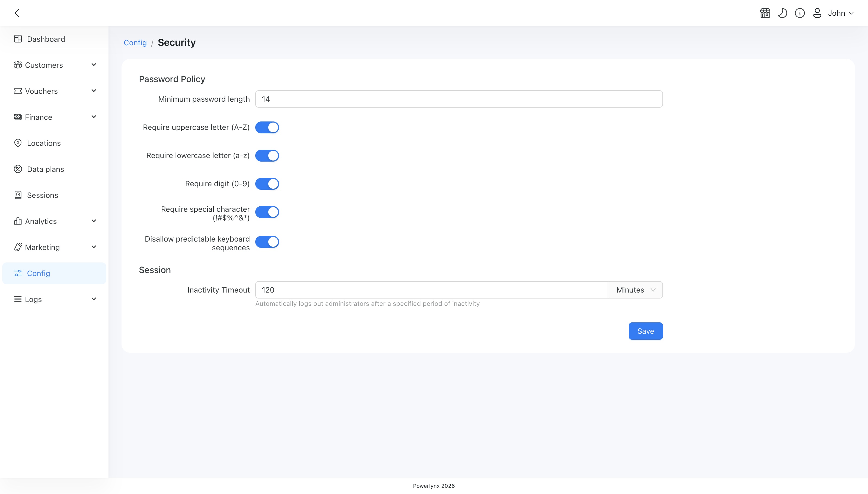Click the Sessions icon in sidebar

click(18, 195)
